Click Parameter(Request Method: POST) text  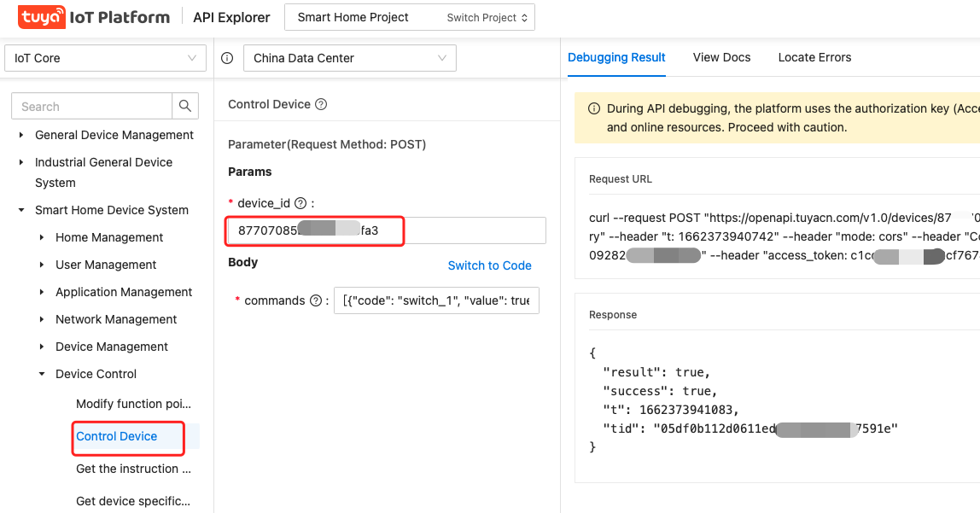pyautogui.click(x=327, y=144)
